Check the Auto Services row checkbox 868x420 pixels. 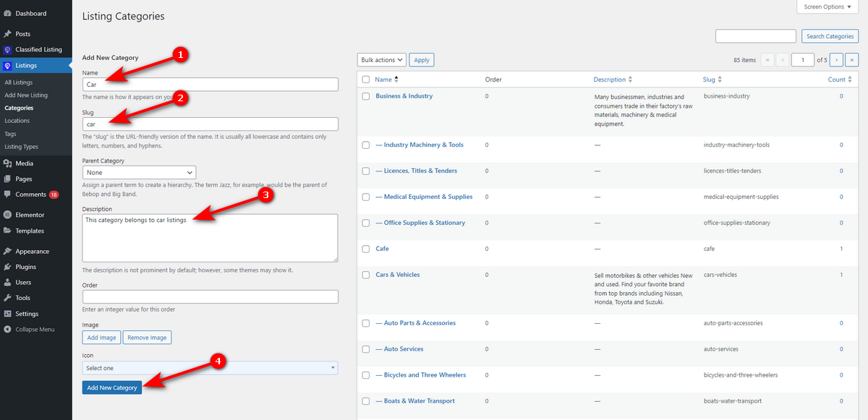pyautogui.click(x=366, y=350)
